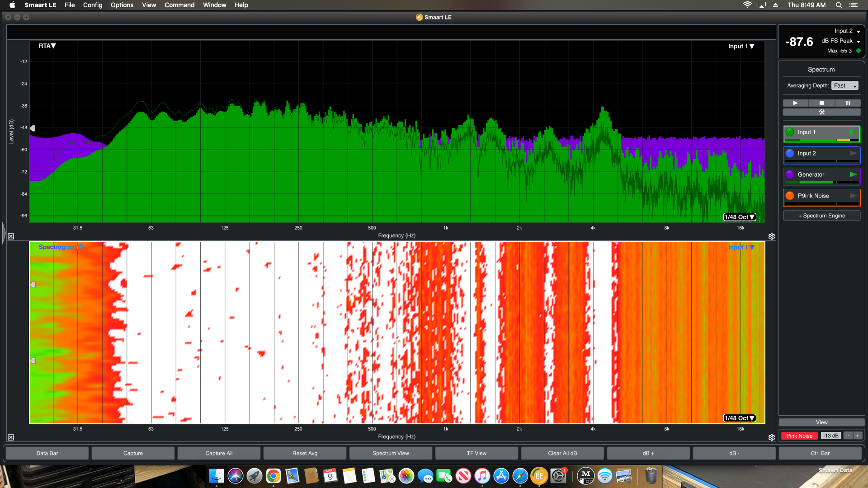Viewport: 868px width, 488px height.
Task: Pause measurement with the pause button
Action: point(848,103)
